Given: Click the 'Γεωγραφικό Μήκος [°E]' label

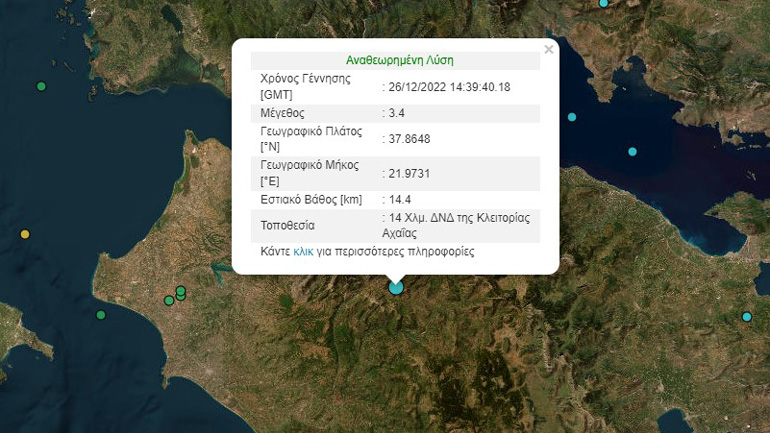Looking at the screenshot, I should point(309,173).
